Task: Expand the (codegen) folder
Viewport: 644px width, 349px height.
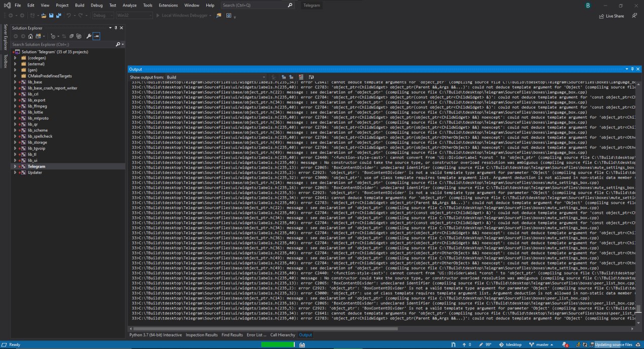Action: [x=16, y=58]
